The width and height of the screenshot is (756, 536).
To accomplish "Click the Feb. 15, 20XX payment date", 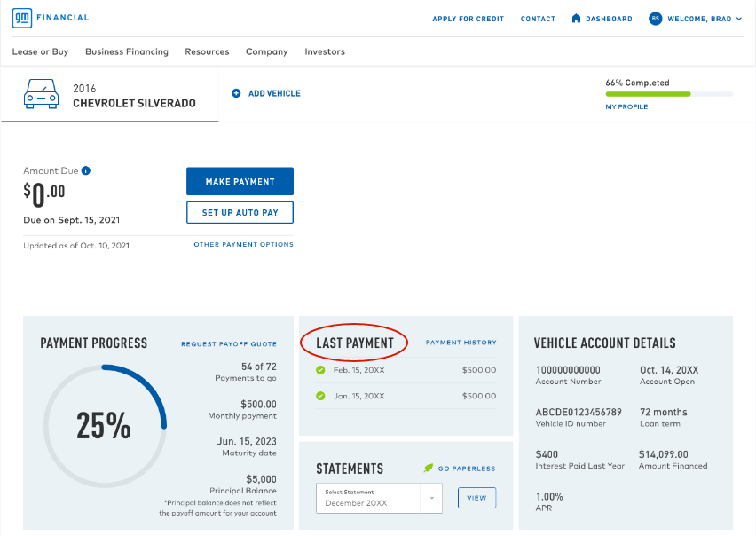I will click(x=358, y=370).
